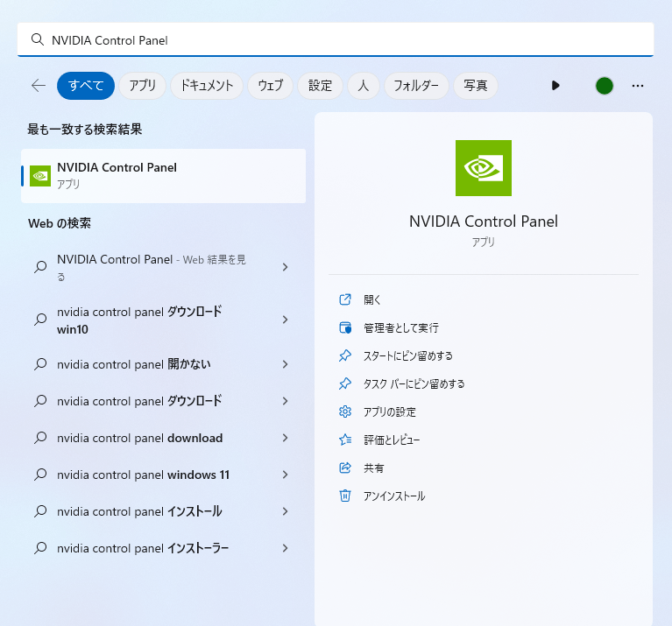Viewport: 672px width, 626px height.
Task: Click the large NVIDIA logo in the details pane
Action: coord(484,168)
